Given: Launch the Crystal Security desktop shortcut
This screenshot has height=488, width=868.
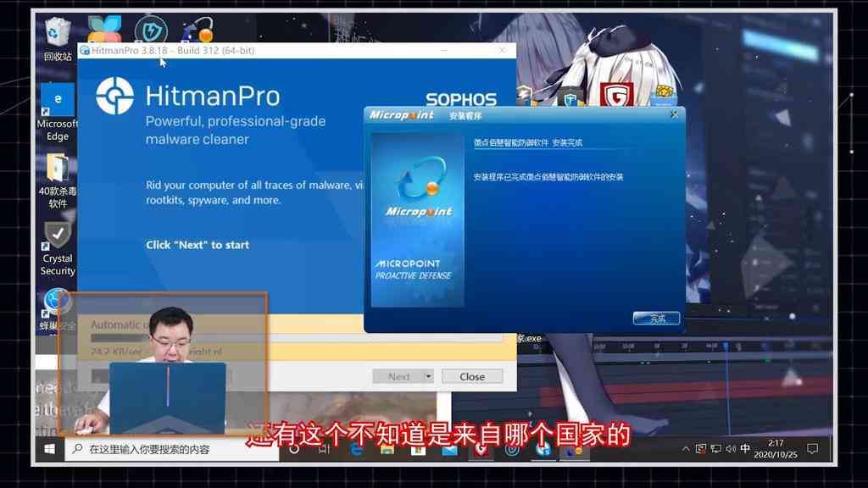Looking at the screenshot, I should point(58,249).
